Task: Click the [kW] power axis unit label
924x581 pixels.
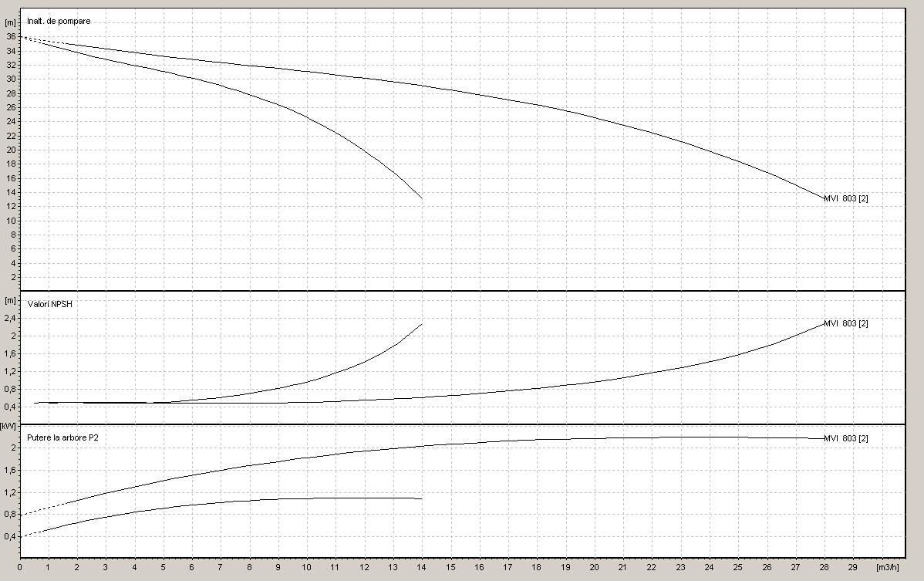Action: click(x=8, y=425)
